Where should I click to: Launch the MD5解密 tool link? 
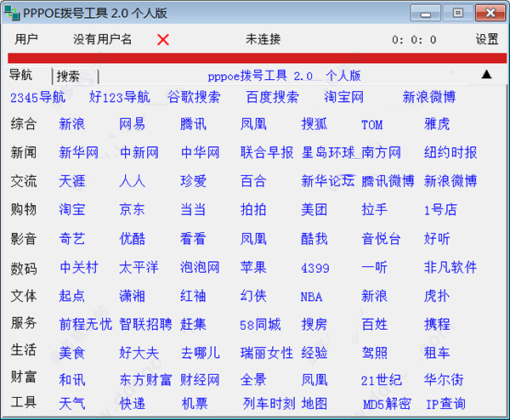387,404
